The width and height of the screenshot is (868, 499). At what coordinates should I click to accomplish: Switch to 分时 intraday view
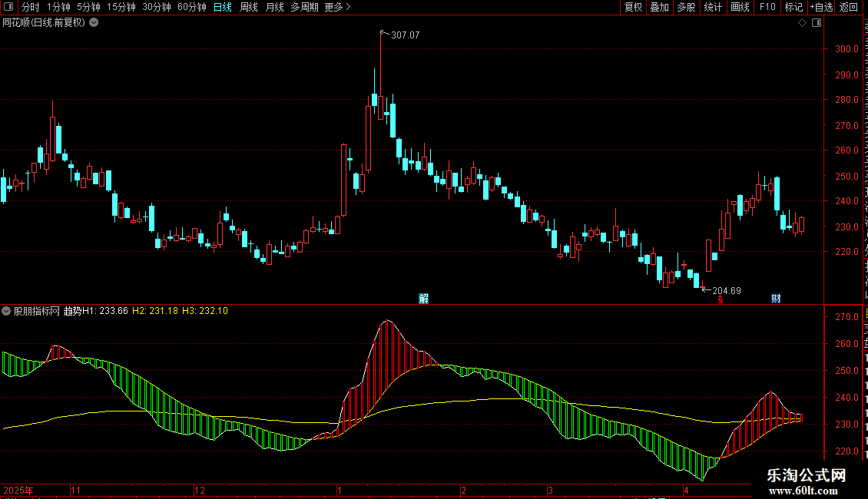pyautogui.click(x=31, y=7)
